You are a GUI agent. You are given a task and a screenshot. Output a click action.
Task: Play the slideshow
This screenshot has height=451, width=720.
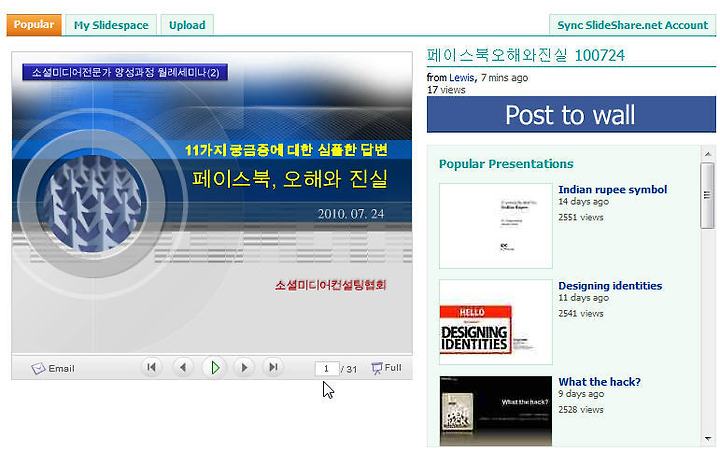pyautogui.click(x=214, y=367)
